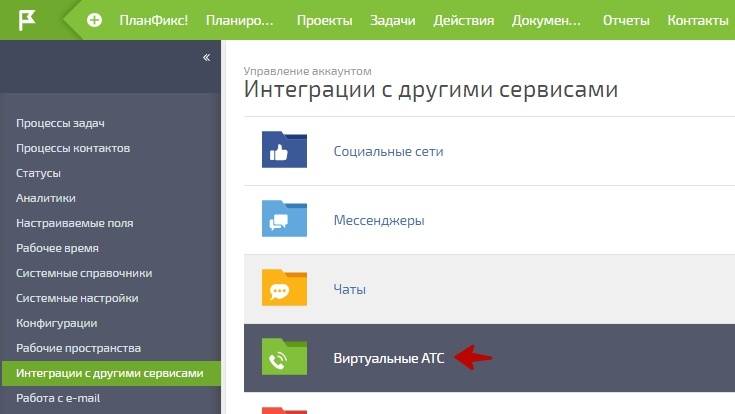This screenshot has width=735, height=414.
Task: Open Аналитики in sidebar
Action: (x=45, y=198)
